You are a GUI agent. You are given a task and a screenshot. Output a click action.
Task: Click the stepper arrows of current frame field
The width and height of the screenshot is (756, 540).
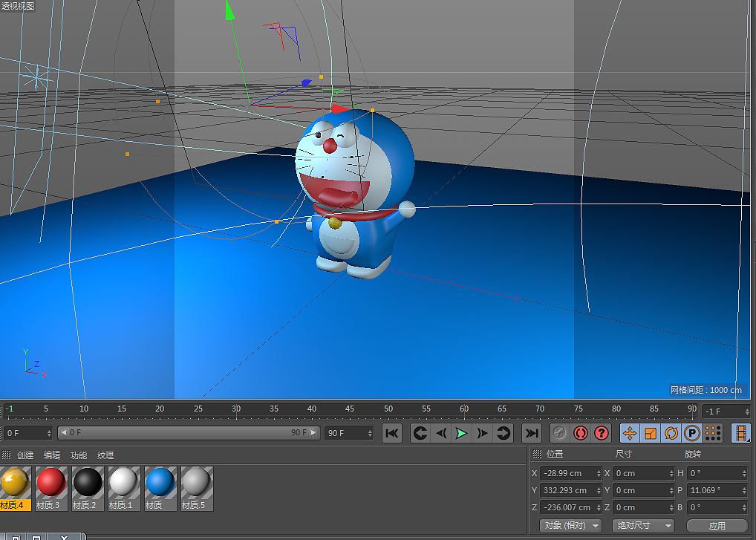[747, 411]
